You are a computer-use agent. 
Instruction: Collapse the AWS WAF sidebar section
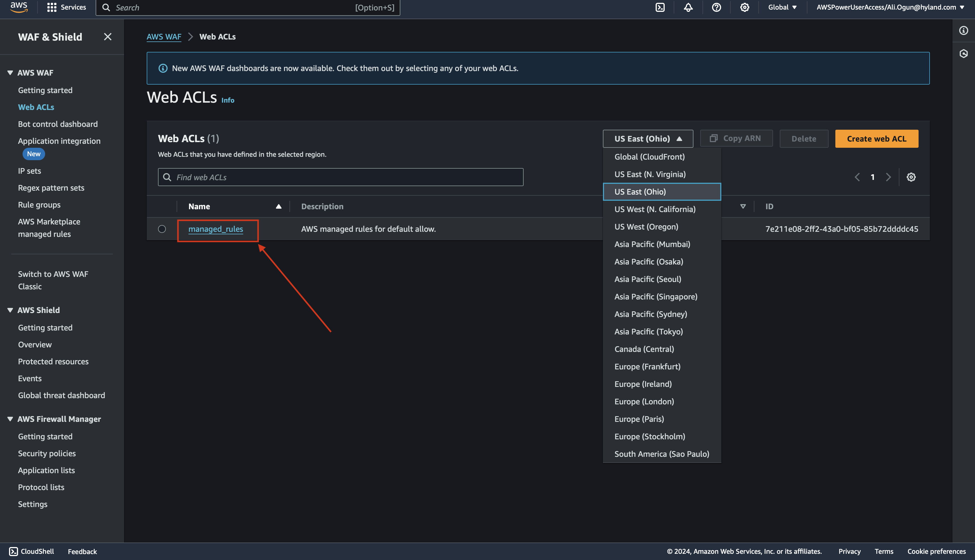(x=10, y=73)
